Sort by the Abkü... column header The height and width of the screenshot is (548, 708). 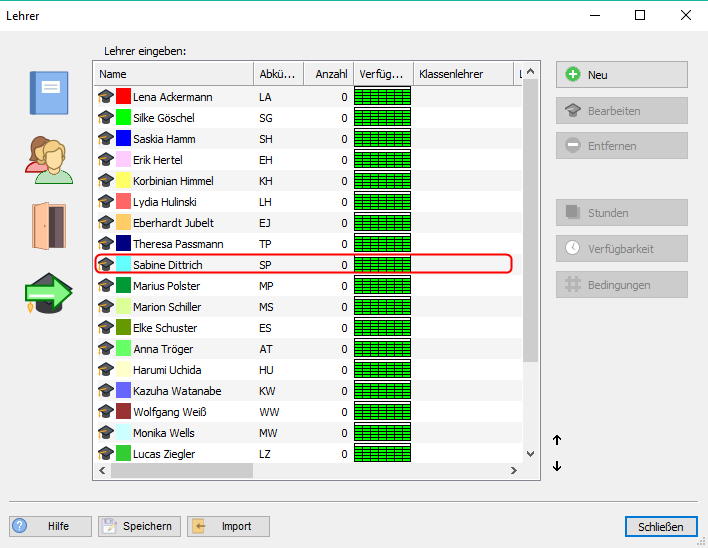point(279,74)
